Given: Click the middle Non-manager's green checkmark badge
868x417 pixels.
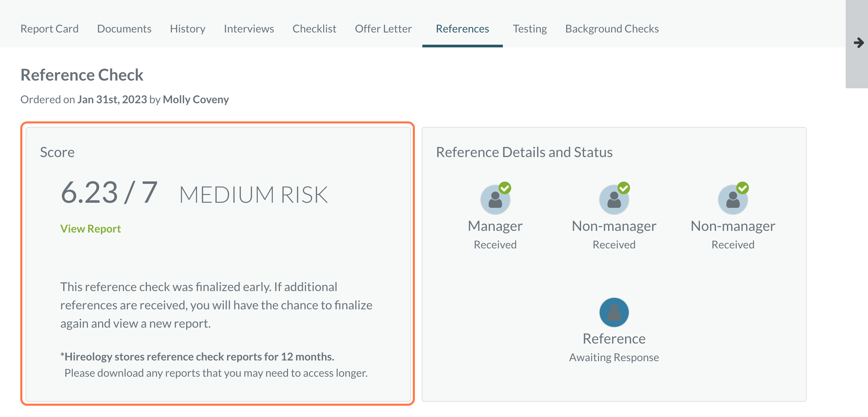Looking at the screenshot, I should point(624,188).
